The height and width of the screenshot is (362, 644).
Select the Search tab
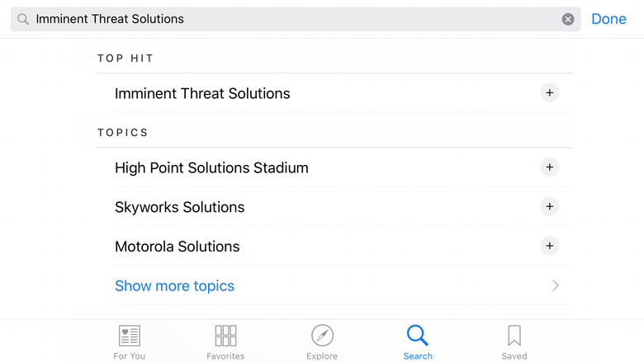point(418,342)
